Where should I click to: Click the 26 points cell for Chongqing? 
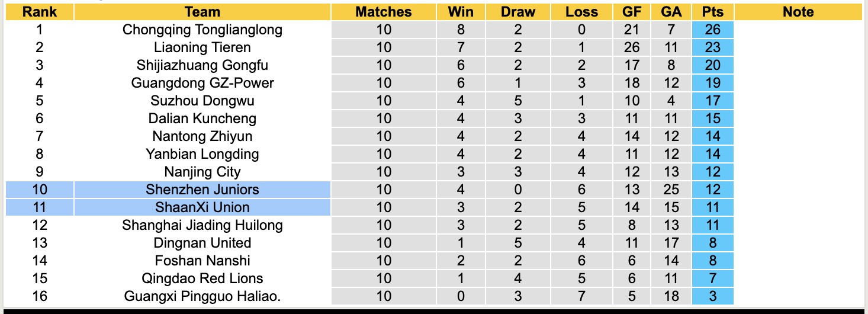click(x=713, y=30)
